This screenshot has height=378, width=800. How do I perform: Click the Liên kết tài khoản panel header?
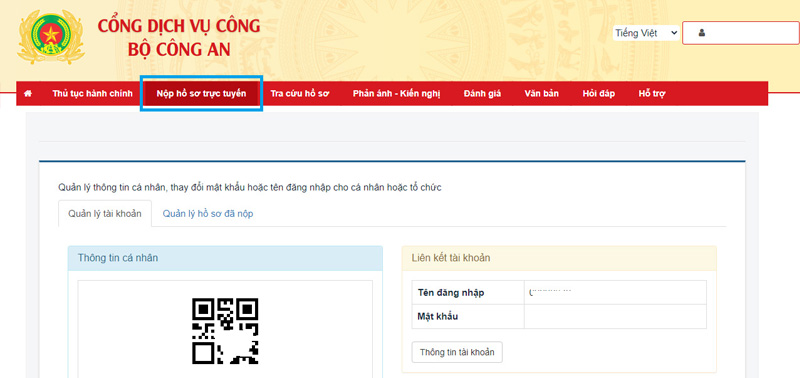coord(559,258)
